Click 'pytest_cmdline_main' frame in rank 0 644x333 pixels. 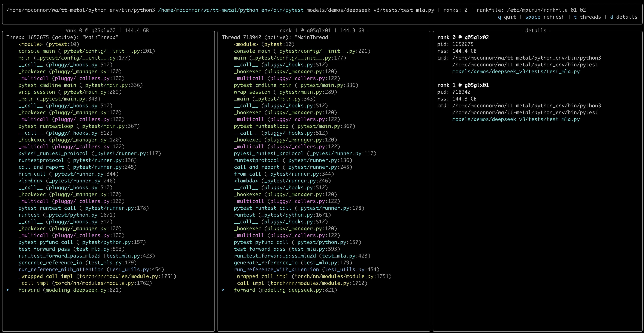[80, 85]
